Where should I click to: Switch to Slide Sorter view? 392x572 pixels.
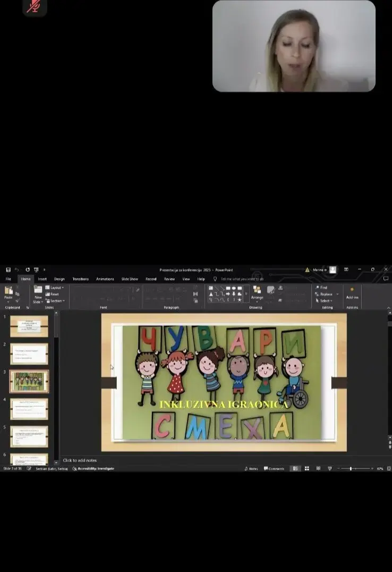tap(306, 469)
